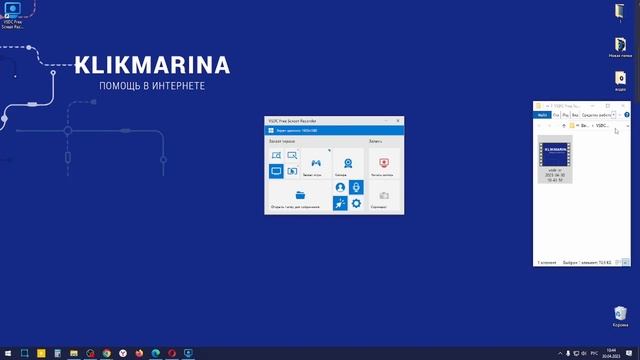Open the taskbar clock and date
This screenshot has width=640, height=360.
[611, 353]
